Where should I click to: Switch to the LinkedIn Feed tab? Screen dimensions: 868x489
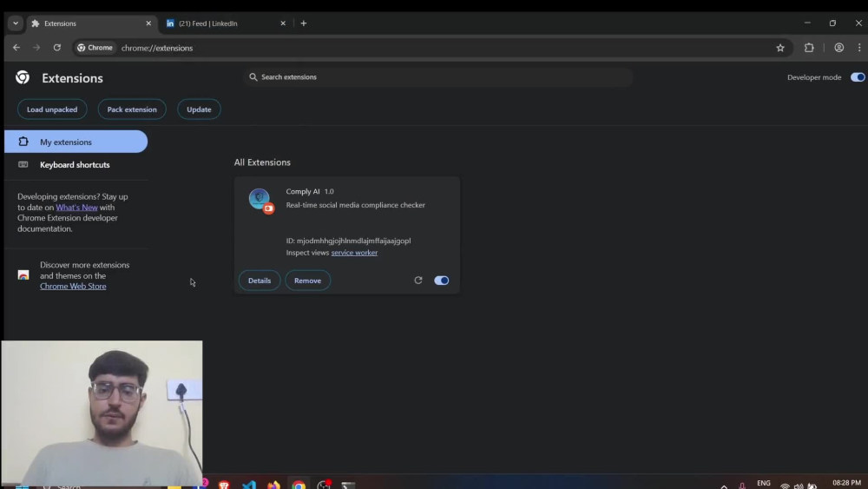click(x=226, y=23)
